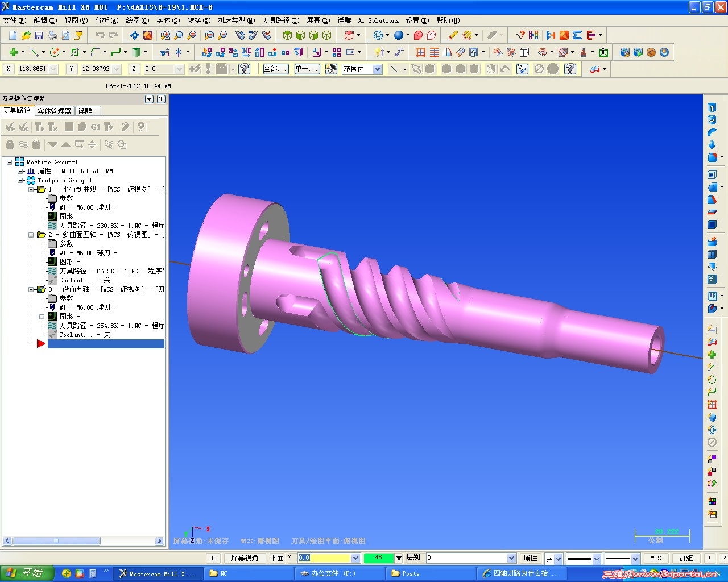Open the 设置 (Settings) menu
The image size is (728, 582).
417,20
